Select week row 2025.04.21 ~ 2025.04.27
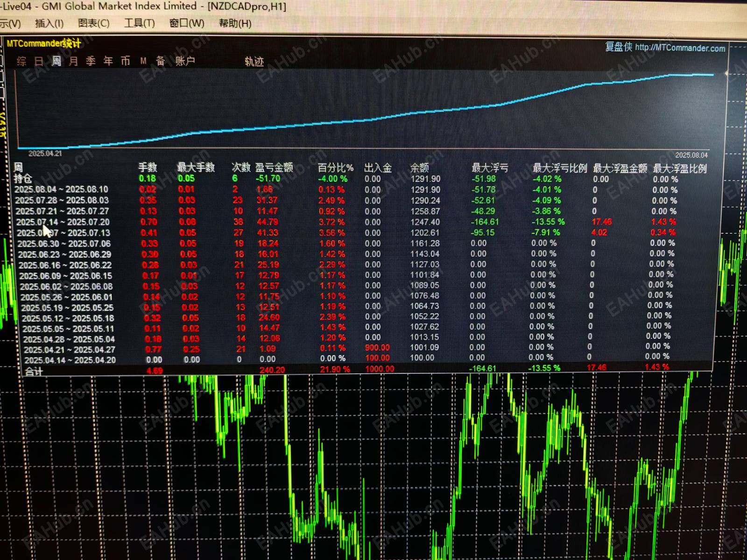This screenshot has height=560, width=747. pos(69,350)
